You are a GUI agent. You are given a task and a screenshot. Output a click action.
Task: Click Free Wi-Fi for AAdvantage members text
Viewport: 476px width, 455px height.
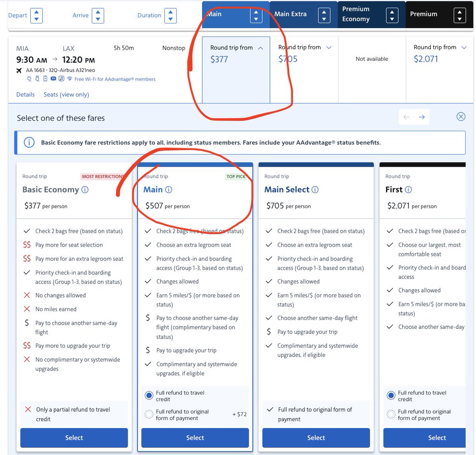coord(115,79)
